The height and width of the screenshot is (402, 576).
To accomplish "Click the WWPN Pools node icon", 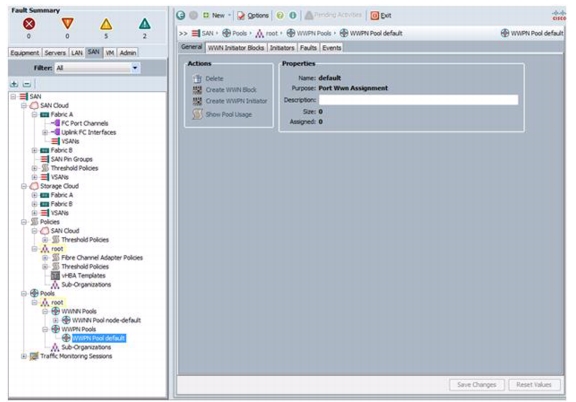I will pyautogui.click(x=55, y=329).
